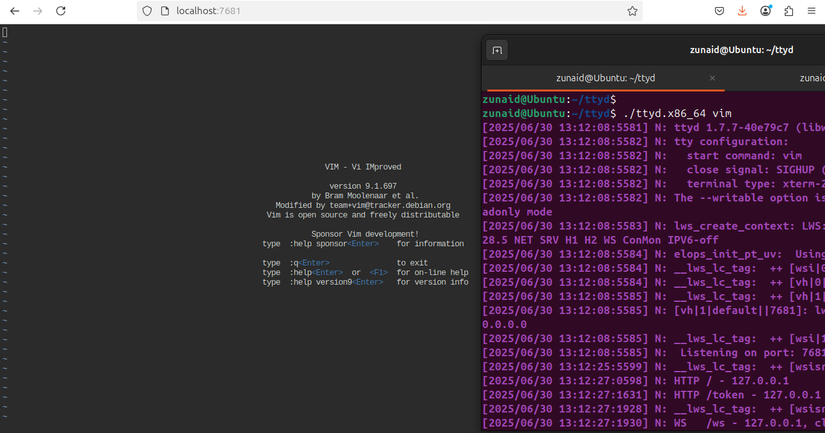Click '[vh|1|default||7681]' log line
825x433 pixels.
(653, 310)
